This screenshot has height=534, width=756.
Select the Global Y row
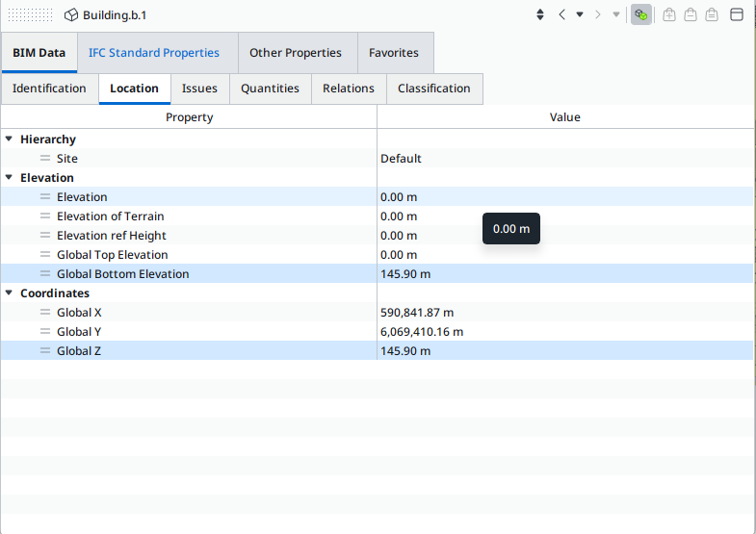point(377,331)
